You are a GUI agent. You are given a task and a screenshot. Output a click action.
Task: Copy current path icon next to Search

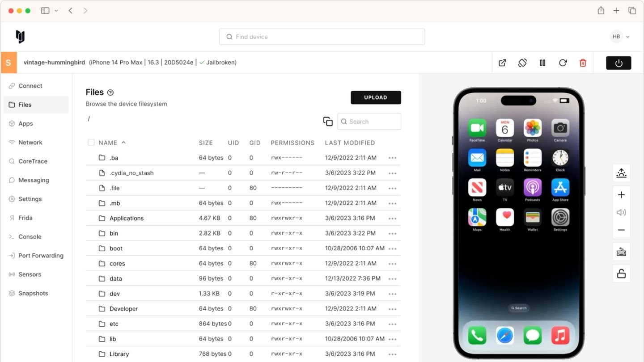(328, 122)
